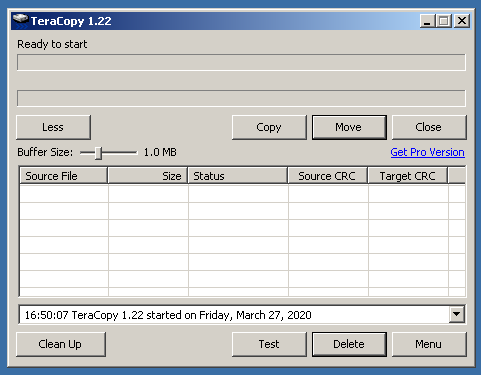Click the lower progress bar

coord(241,98)
